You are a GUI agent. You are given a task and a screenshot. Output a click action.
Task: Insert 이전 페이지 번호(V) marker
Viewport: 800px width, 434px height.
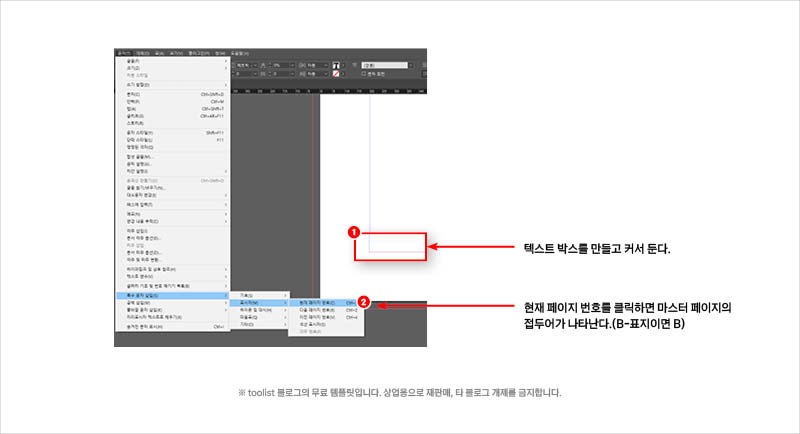[327, 317]
